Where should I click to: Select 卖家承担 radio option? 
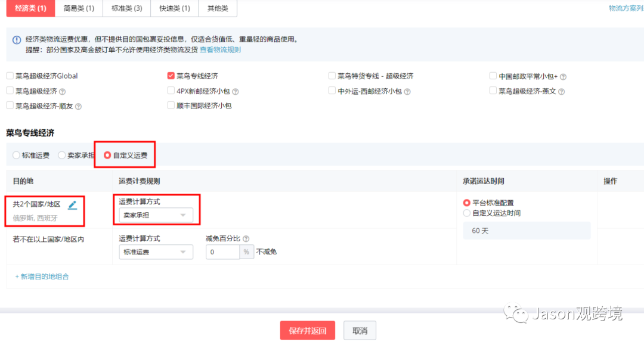point(61,155)
